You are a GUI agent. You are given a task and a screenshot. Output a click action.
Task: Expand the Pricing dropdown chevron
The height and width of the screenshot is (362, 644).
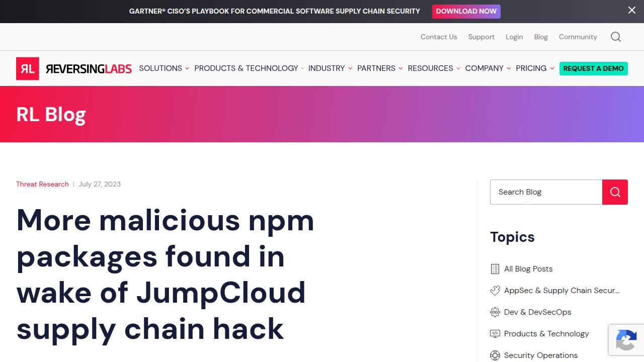click(x=552, y=68)
